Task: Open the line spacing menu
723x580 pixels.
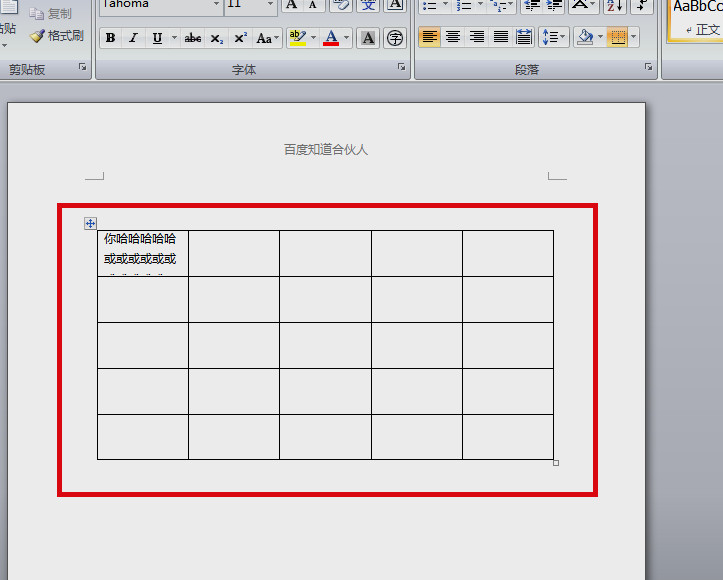Action: pyautogui.click(x=554, y=37)
